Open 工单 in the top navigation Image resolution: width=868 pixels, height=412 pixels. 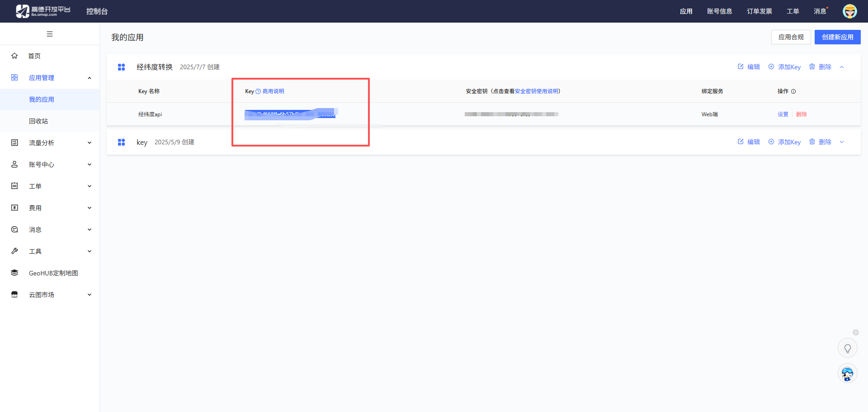793,11
